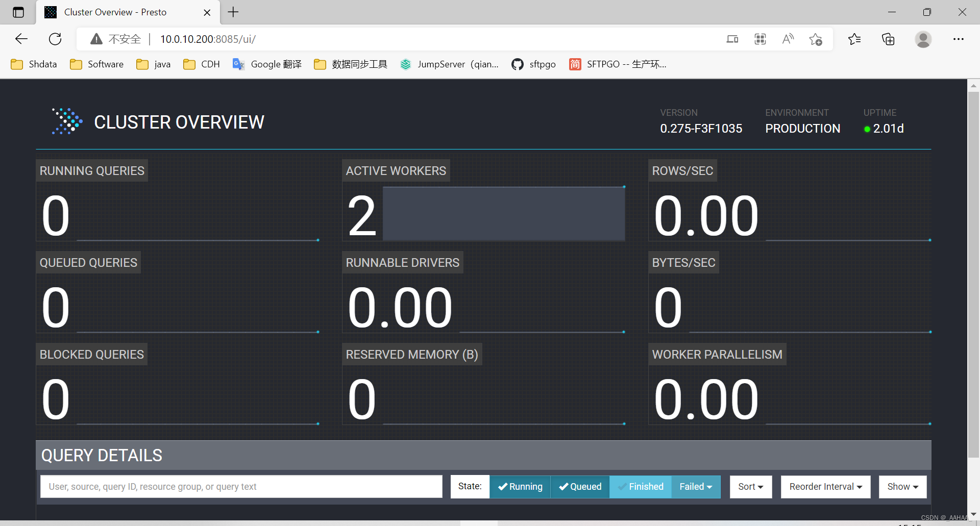Click the RUNNABLE DRIVERS label

[x=403, y=263]
